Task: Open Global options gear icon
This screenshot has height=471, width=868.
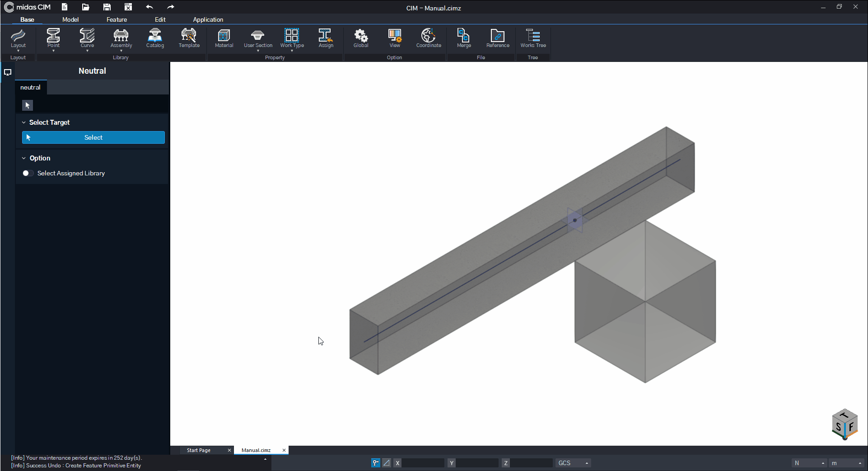Action: 361,38
